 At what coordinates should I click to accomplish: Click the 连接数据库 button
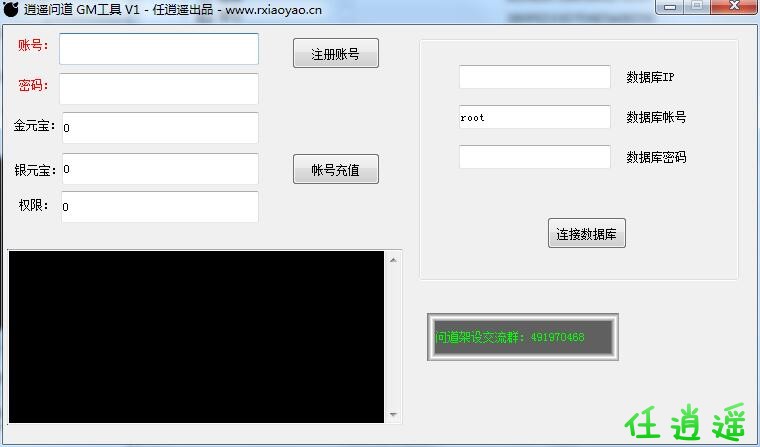[587, 234]
